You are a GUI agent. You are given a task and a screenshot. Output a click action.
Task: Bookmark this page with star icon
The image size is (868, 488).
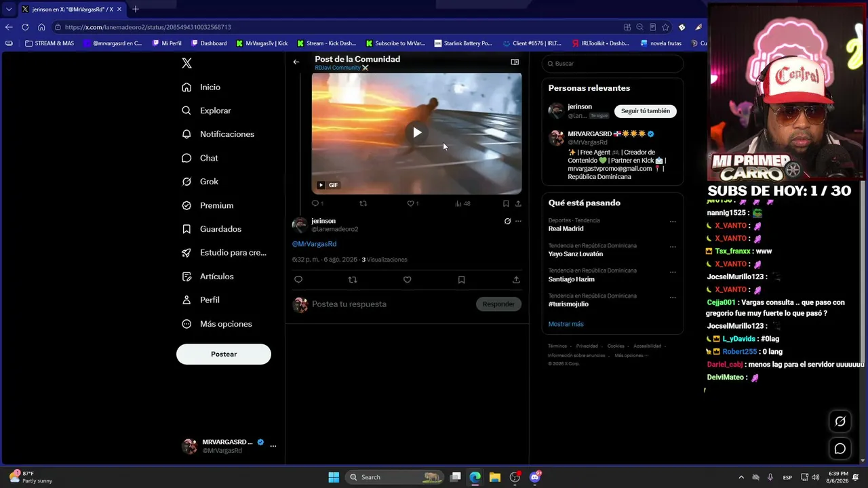click(x=665, y=27)
